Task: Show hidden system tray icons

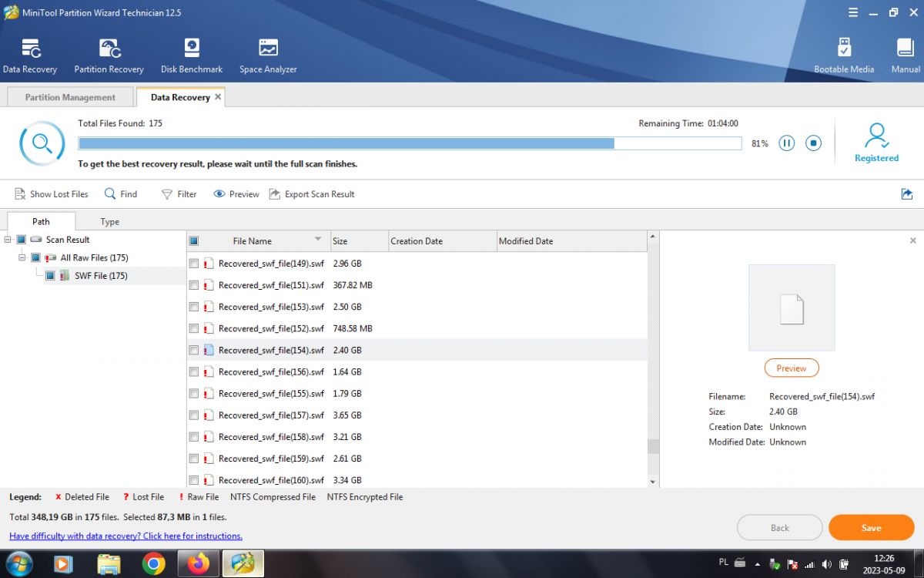Action: (759, 564)
